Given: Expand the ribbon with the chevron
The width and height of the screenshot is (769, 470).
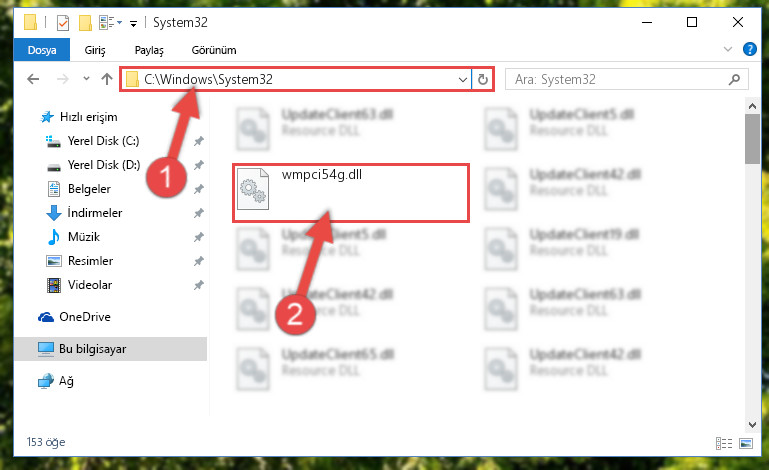Looking at the screenshot, I should (x=728, y=49).
